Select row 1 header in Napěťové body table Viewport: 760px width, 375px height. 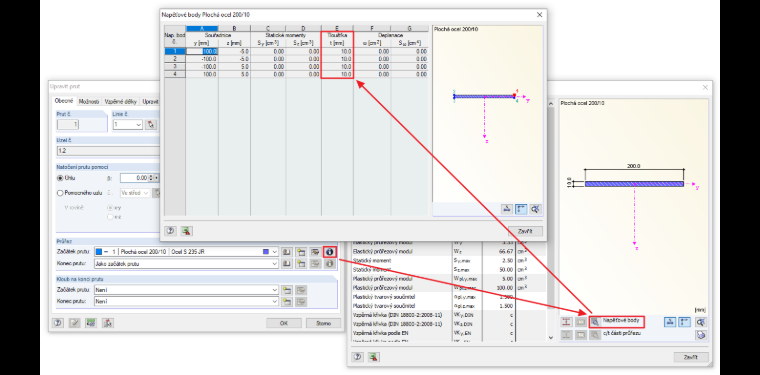coord(174,51)
